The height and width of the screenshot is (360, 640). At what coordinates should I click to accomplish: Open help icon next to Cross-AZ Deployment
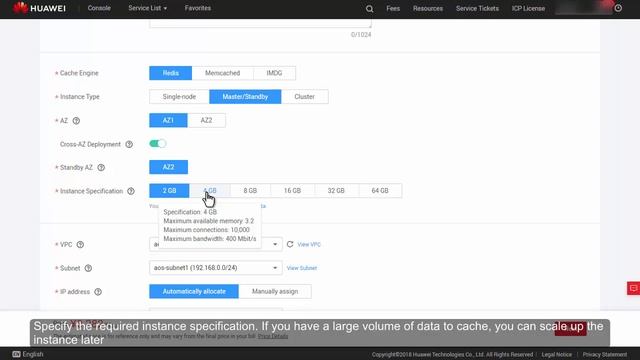(129, 144)
